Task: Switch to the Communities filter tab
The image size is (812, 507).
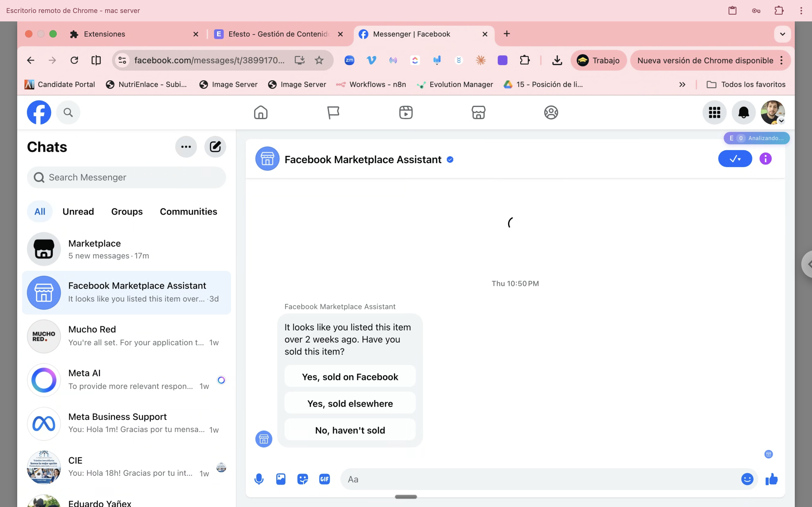Action: tap(188, 212)
